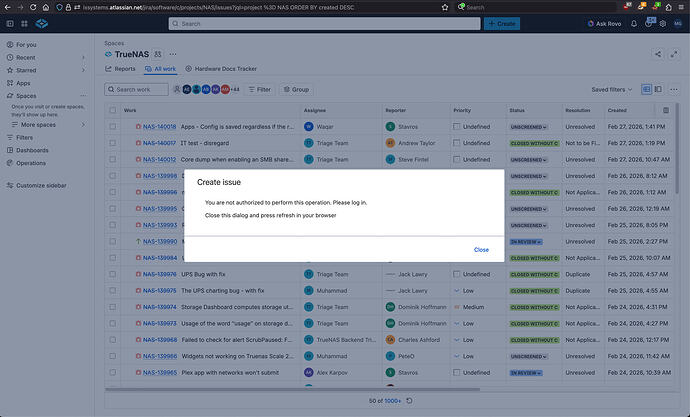Image resolution: width=690 pixels, height=417 pixels.
Task: Open the column settings icon in table header
Action: [666, 110]
